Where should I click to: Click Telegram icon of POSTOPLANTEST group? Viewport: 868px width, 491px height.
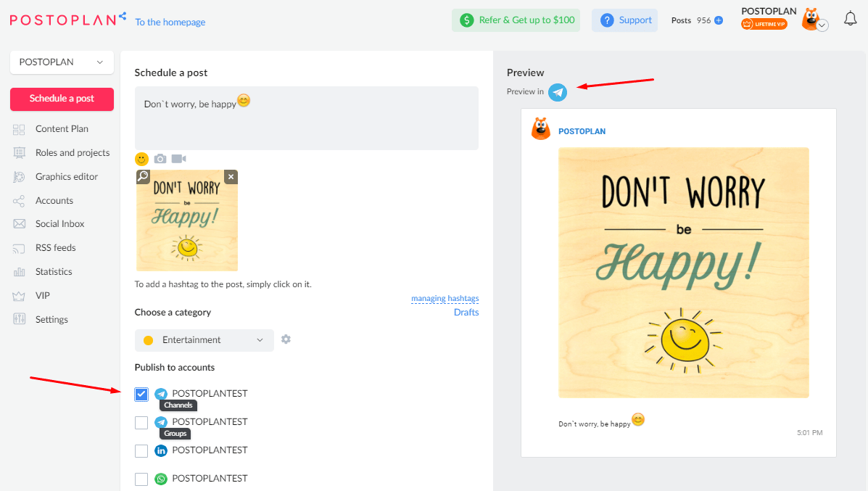[161, 422]
